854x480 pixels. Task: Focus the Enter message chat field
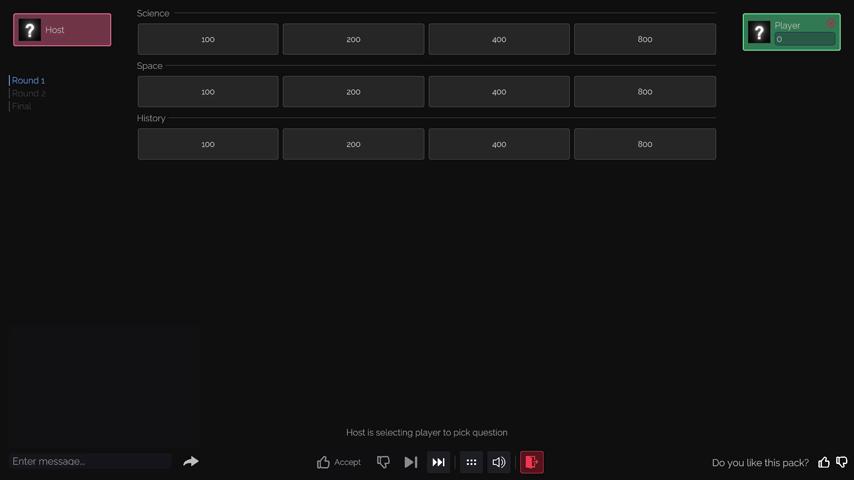90,461
